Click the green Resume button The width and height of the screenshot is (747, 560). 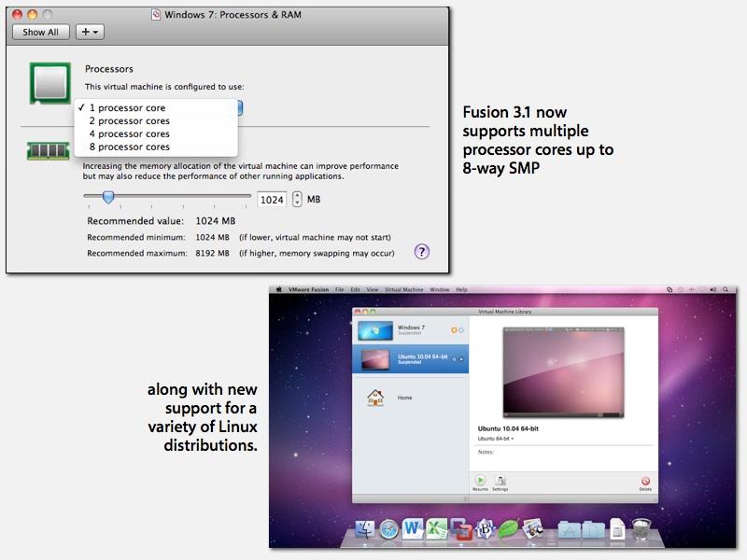click(480, 483)
